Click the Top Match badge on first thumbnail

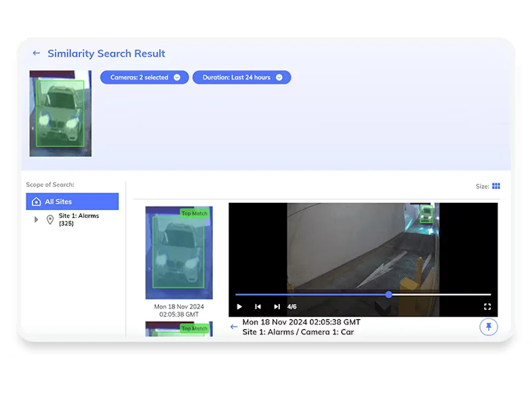195,213
